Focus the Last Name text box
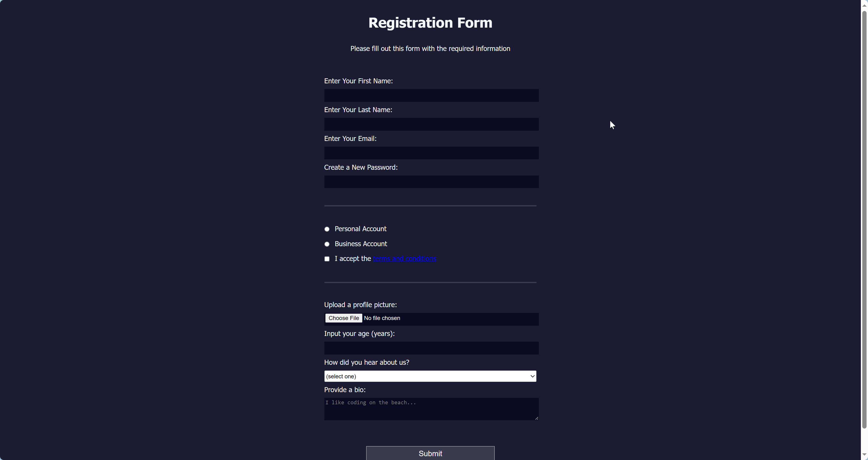 (x=431, y=125)
